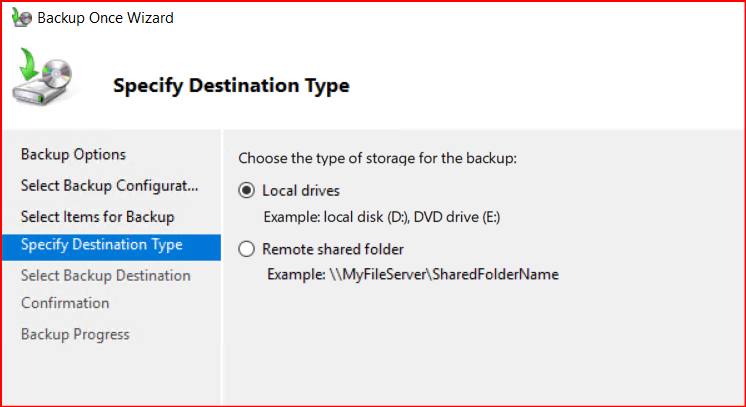Image resolution: width=746 pixels, height=407 pixels.
Task: Click the Confirmation step in sidebar
Action: coord(65,303)
